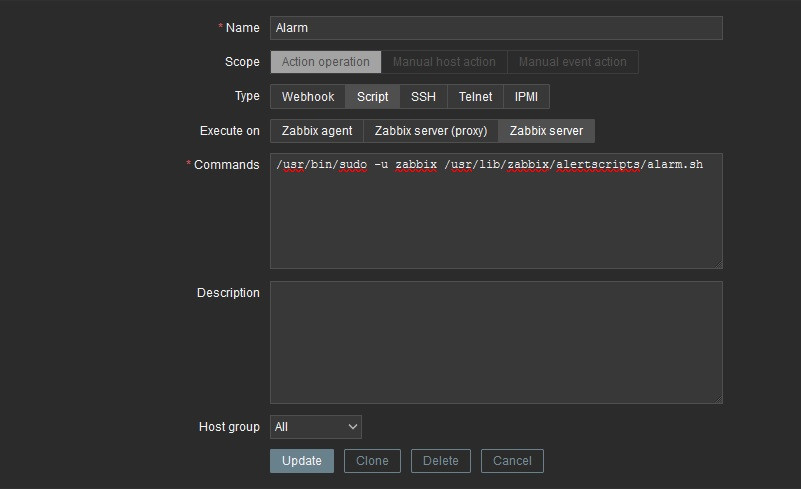Click the Type label
The image size is (801, 489).
pyautogui.click(x=247, y=96)
